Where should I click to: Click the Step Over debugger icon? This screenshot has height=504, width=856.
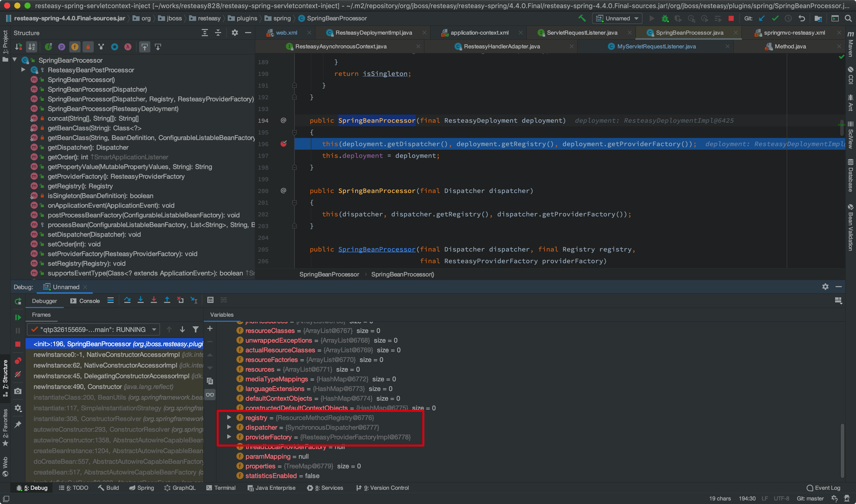(x=127, y=300)
